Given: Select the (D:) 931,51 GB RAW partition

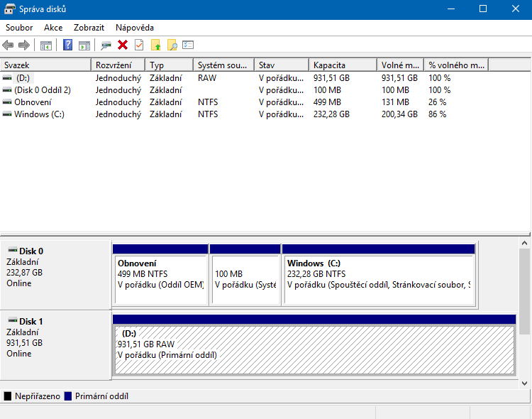Looking at the screenshot, I should (313, 349).
